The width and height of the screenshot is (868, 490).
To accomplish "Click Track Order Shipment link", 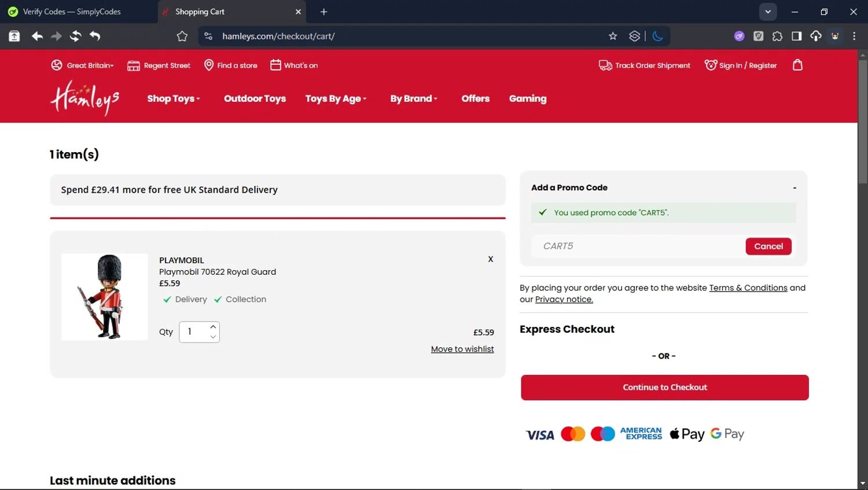I will click(653, 65).
